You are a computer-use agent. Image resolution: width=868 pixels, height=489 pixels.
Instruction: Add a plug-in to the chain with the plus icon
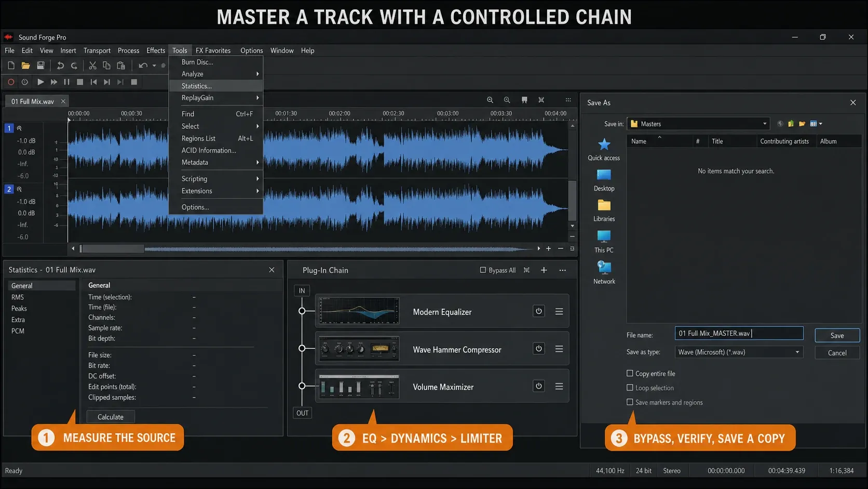pyautogui.click(x=544, y=270)
